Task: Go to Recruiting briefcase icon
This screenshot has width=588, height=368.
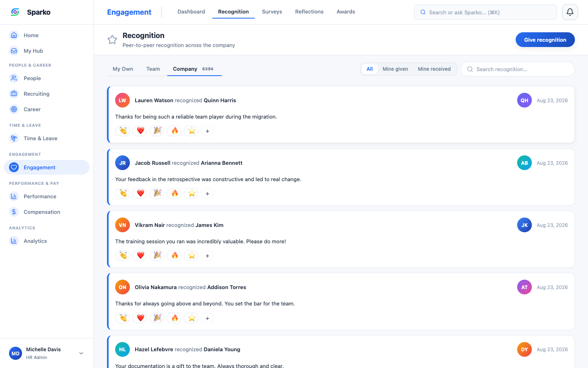Action: [x=14, y=94]
